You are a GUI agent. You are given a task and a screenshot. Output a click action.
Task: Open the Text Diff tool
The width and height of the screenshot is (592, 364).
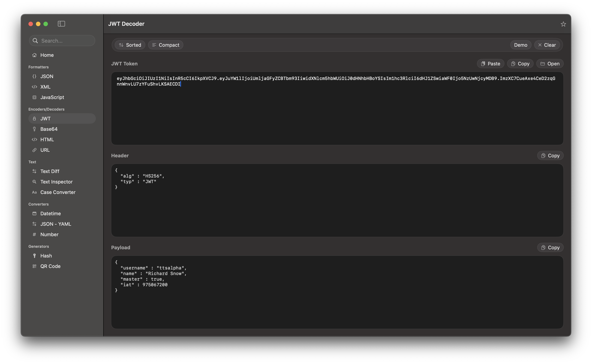pyautogui.click(x=50, y=171)
